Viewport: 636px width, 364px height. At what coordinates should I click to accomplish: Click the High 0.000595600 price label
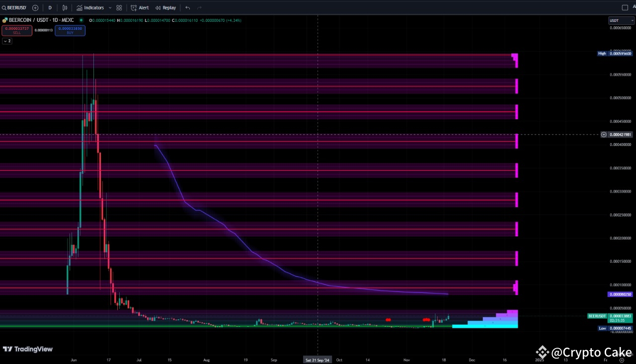615,53
